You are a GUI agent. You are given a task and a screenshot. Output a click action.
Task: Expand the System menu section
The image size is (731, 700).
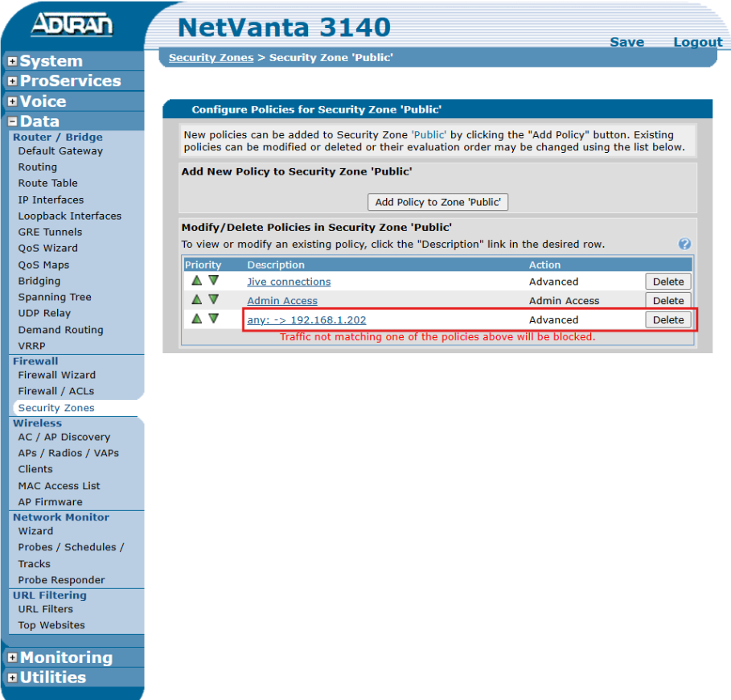[x=13, y=61]
